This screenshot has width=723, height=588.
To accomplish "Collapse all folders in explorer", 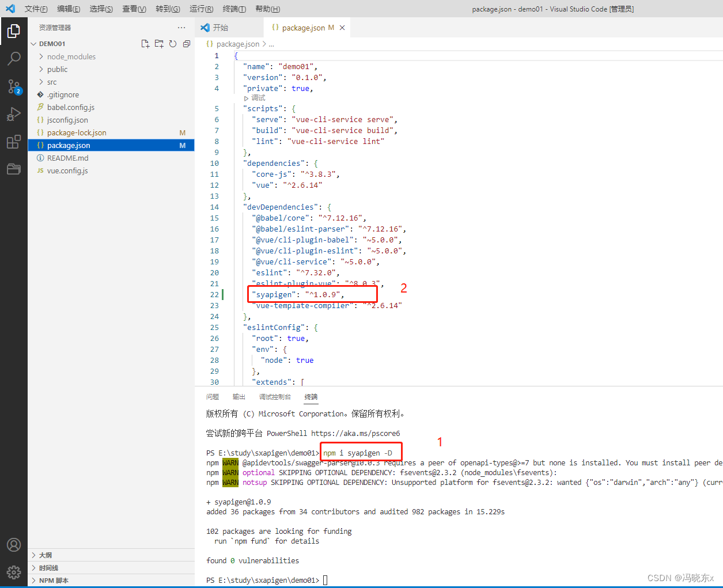I will (187, 44).
